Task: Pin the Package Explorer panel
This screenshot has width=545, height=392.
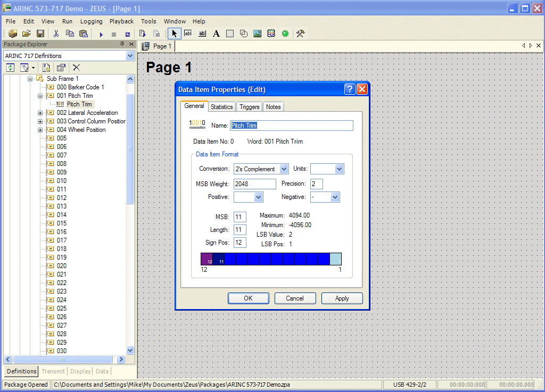Action: [122, 44]
